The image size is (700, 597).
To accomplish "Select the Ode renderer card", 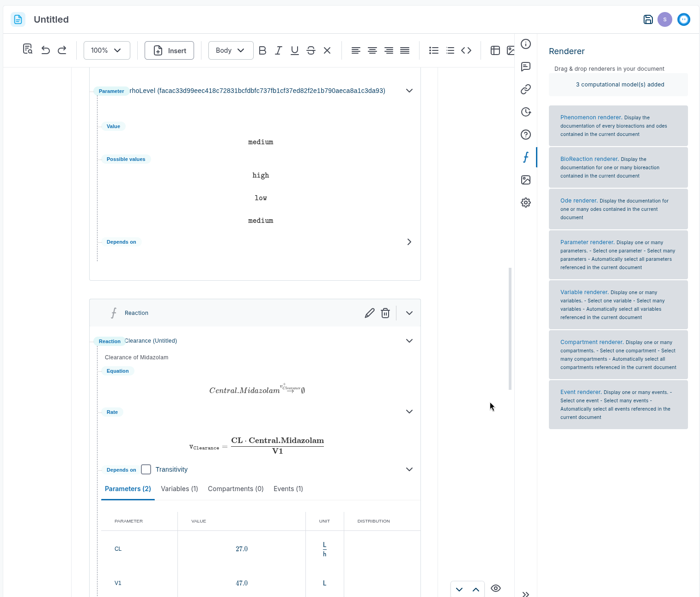I will click(x=618, y=209).
